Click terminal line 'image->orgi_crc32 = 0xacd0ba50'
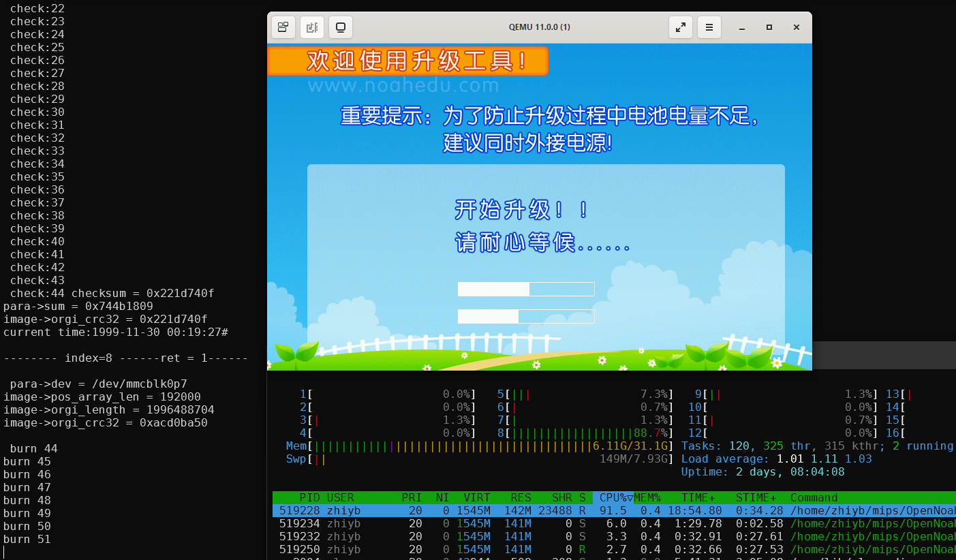 click(x=105, y=422)
